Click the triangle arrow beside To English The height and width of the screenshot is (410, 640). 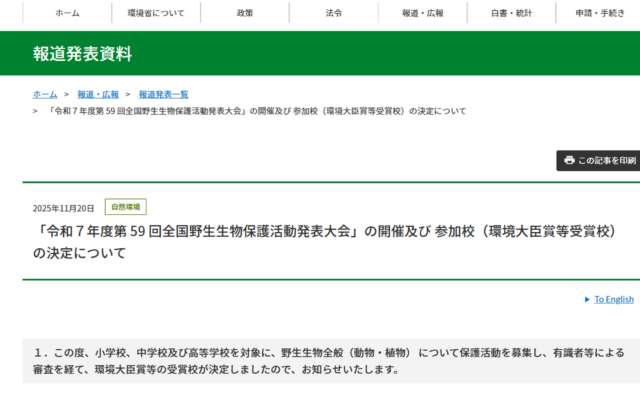tap(587, 299)
